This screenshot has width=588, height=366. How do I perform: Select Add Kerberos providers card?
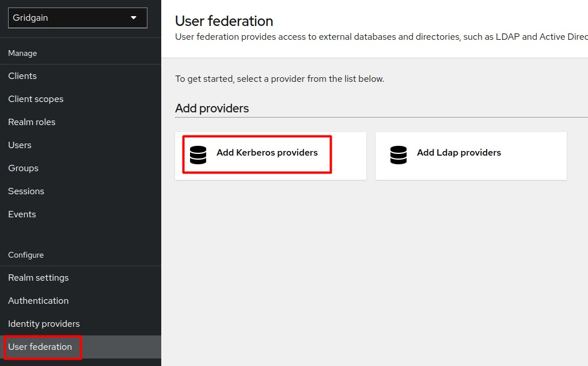coord(270,156)
